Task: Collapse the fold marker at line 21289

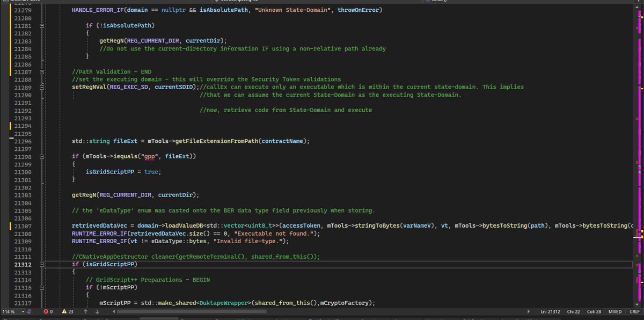Action: 42,87
